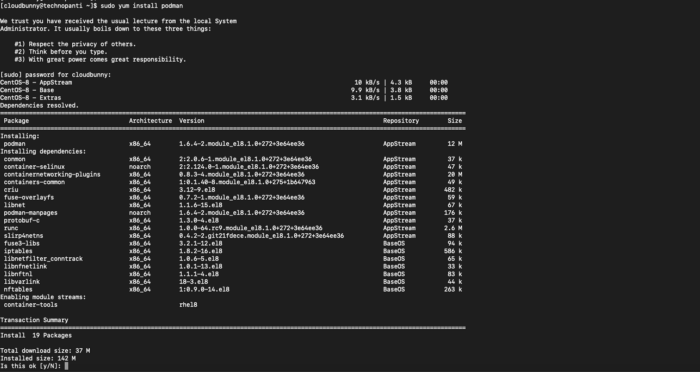Select the 'podman' package name under Installing
The image size is (700, 372).
(14, 144)
